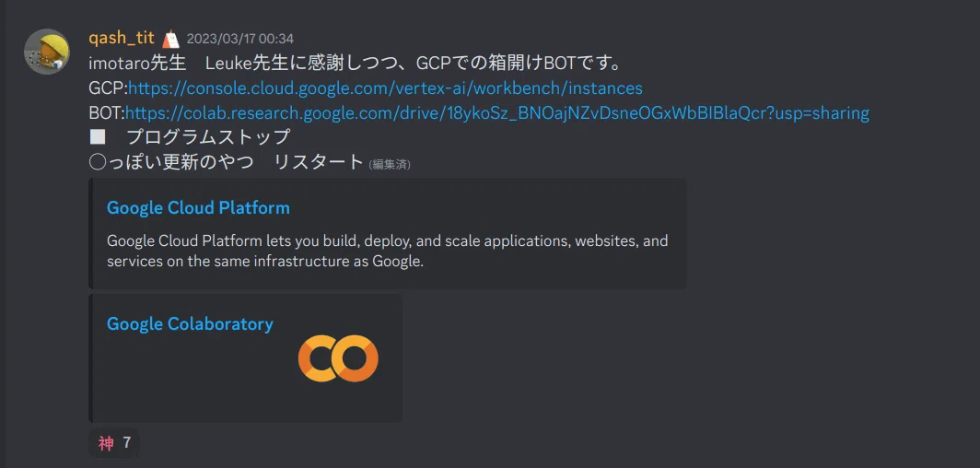Click the qash_tit username
Viewport: 980px width, 468px height.
pyautogui.click(x=122, y=38)
